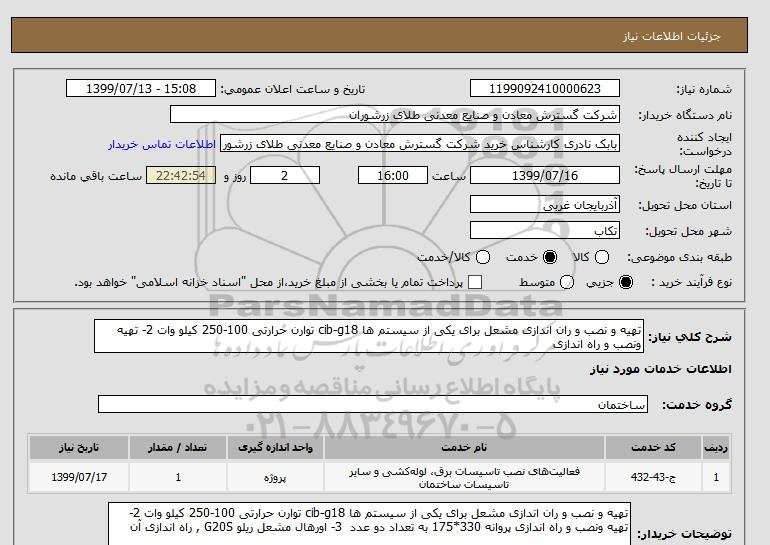
Task: Click the deadline time field 16:00
Action: point(393,175)
